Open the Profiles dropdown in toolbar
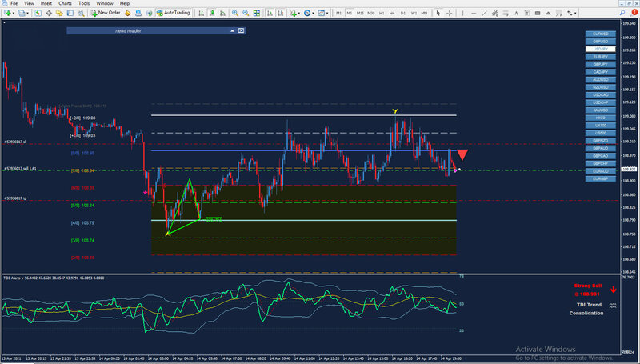 click(x=24, y=13)
